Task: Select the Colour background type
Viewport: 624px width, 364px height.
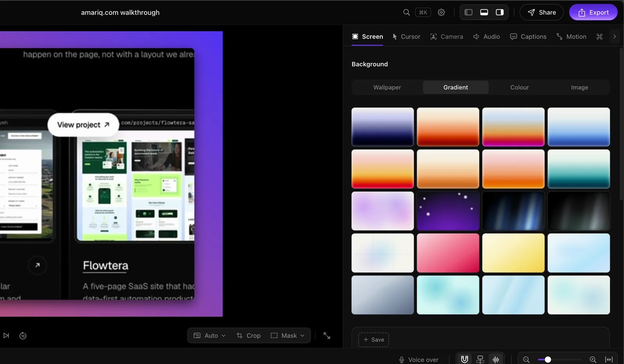Action: tap(519, 87)
